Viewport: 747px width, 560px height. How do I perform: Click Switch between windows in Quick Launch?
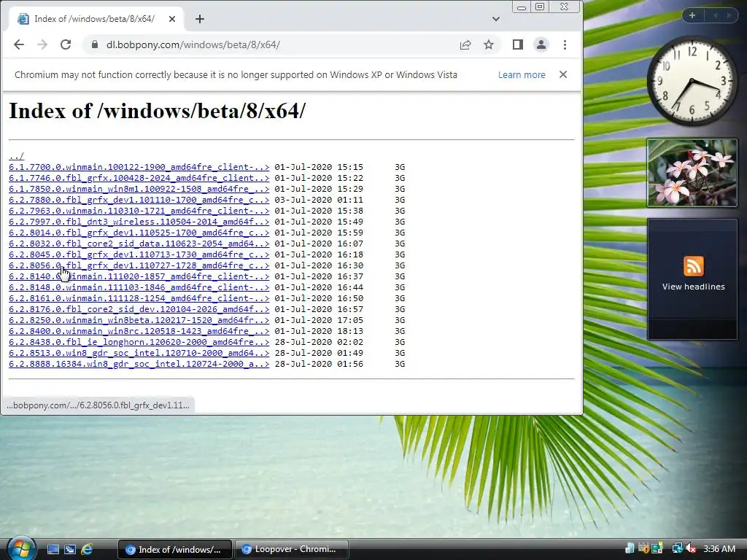click(x=70, y=550)
